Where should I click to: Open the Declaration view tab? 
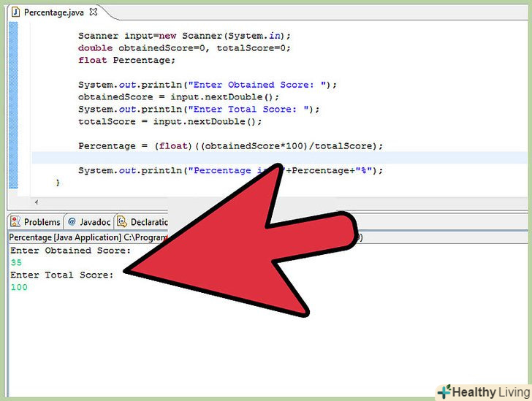(142, 222)
